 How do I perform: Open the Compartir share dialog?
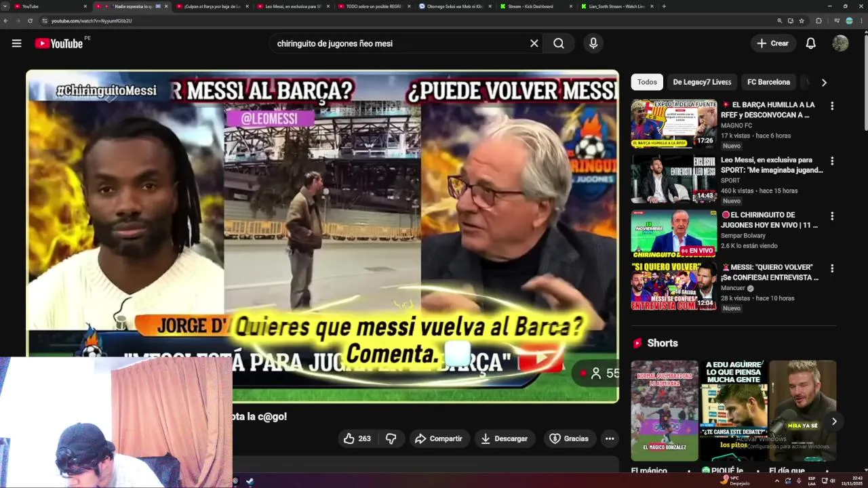pos(439,439)
